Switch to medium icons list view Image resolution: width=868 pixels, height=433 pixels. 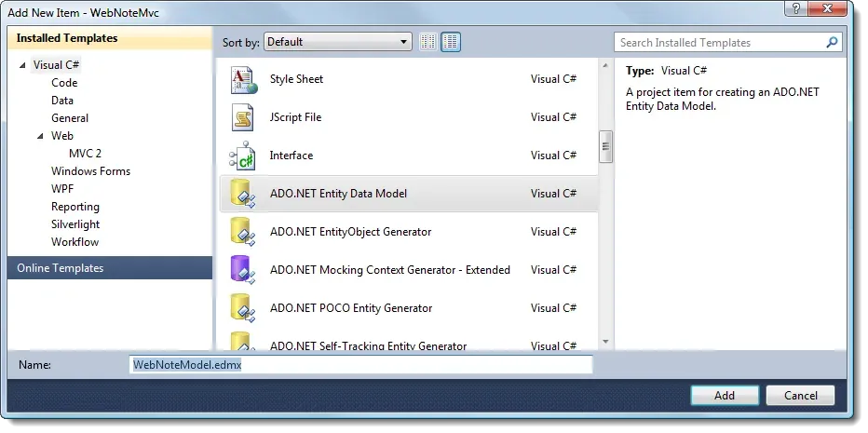point(451,42)
